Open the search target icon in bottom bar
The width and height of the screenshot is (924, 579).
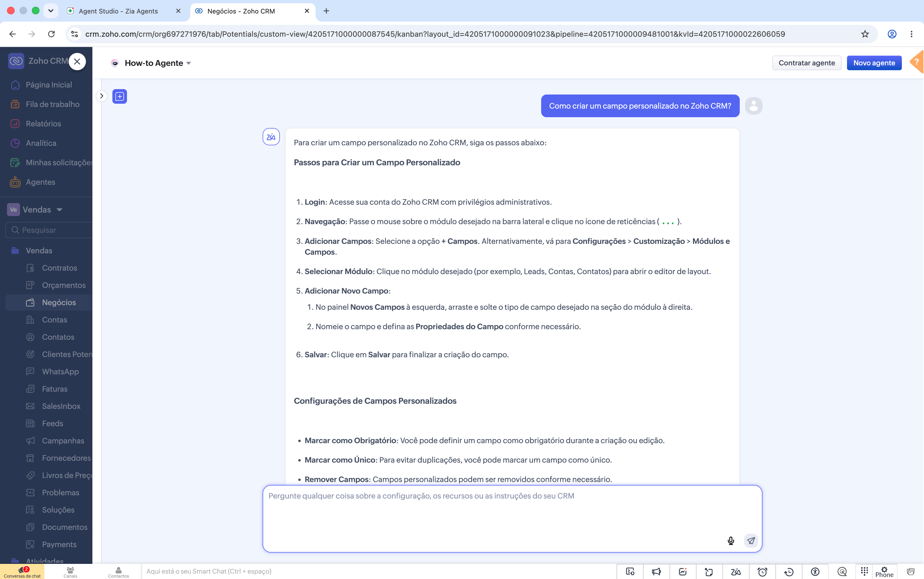[x=842, y=572]
